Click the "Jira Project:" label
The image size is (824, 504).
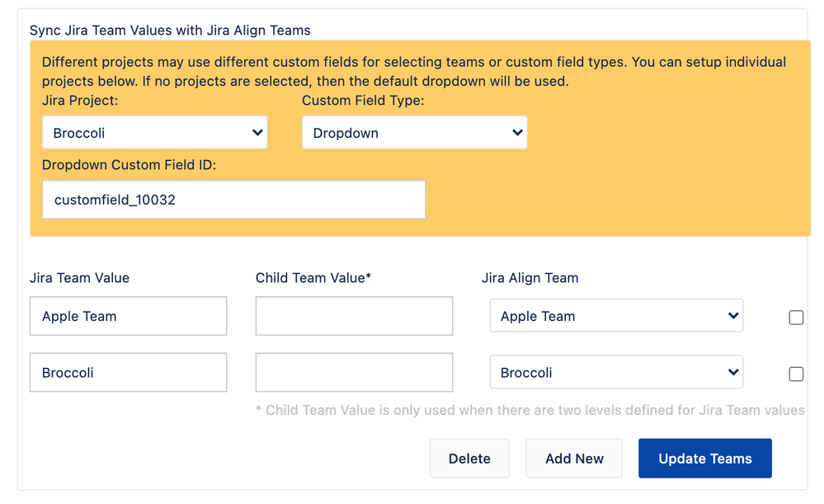pyautogui.click(x=80, y=101)
